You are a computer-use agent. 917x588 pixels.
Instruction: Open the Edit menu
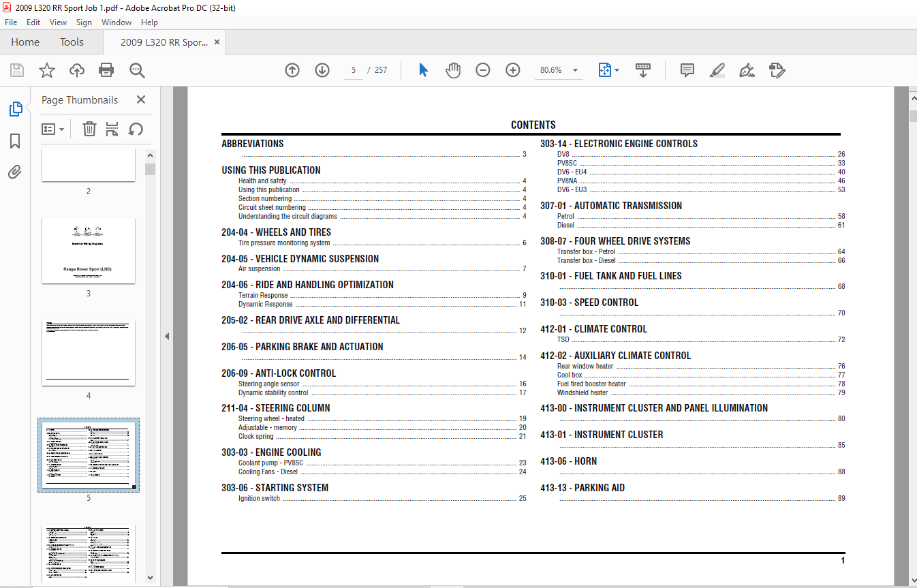point(33,22)
